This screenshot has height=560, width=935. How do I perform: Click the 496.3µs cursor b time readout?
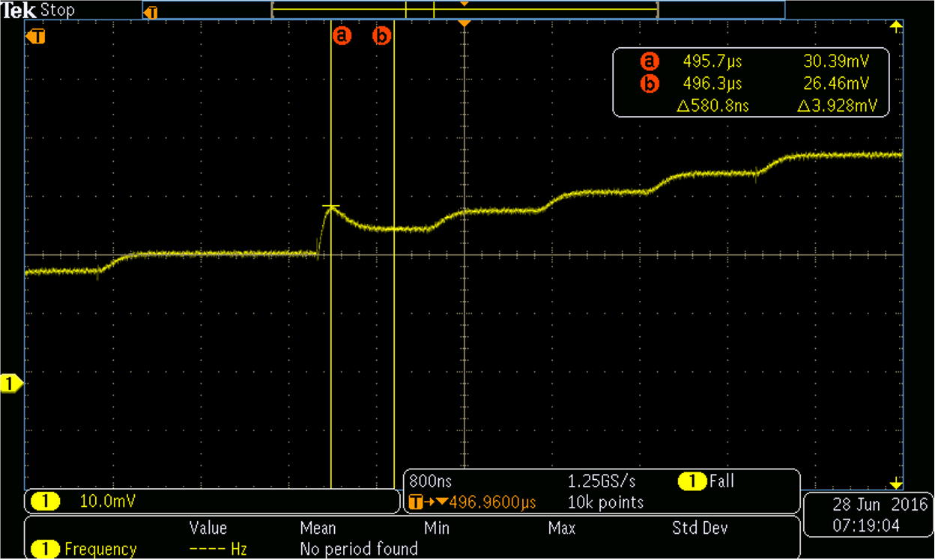click(712, 83)
